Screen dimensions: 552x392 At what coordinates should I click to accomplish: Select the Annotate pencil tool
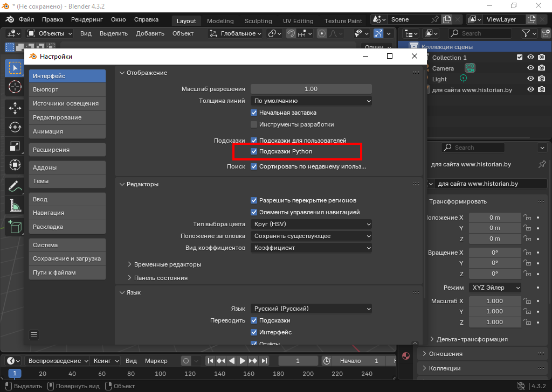pyautogui.click(x=15, y=186)
